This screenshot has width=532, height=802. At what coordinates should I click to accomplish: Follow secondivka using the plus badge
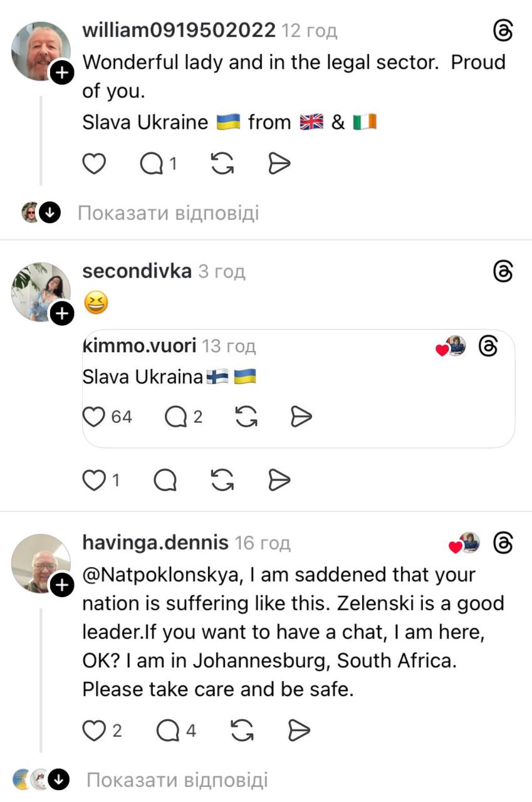(x=61, y=313)
